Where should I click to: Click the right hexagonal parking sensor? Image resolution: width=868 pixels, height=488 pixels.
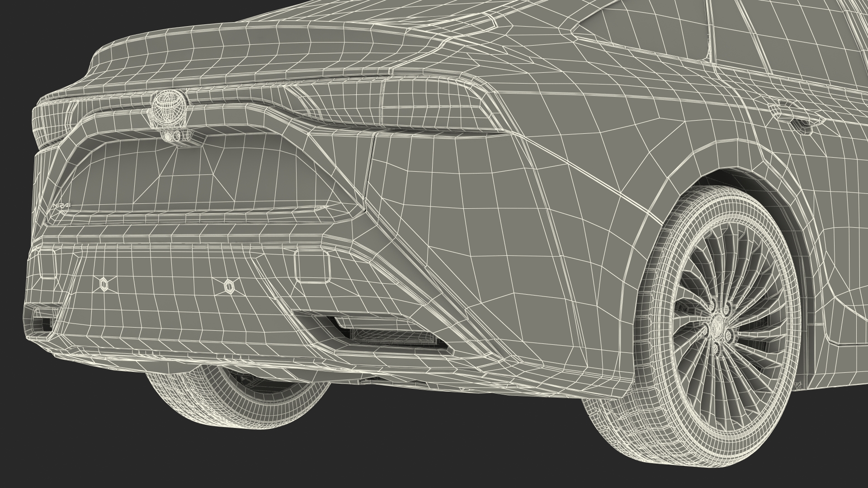coord(229,285)
